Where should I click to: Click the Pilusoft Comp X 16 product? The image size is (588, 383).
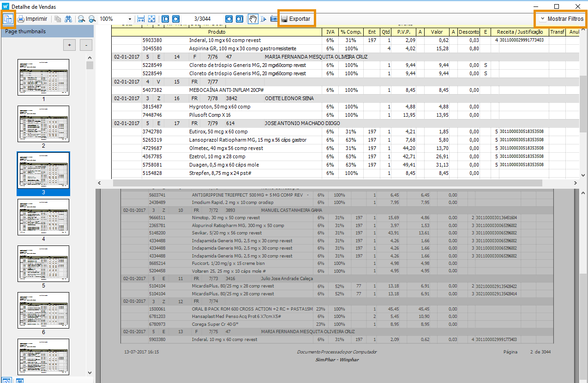tap(210, 115)
